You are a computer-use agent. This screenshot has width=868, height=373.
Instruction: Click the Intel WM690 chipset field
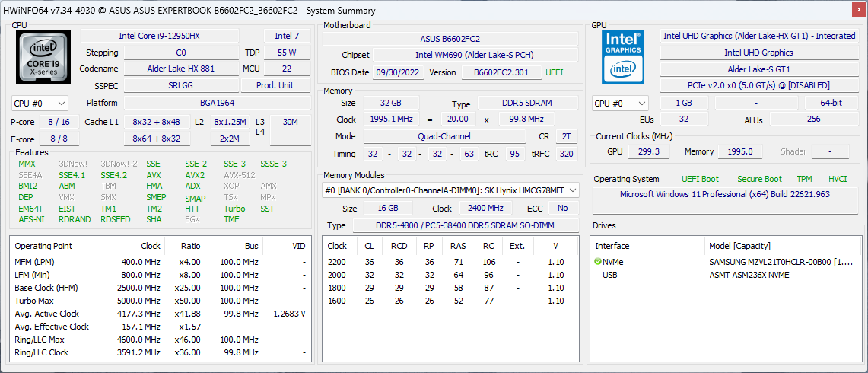(x=475, y=55)
